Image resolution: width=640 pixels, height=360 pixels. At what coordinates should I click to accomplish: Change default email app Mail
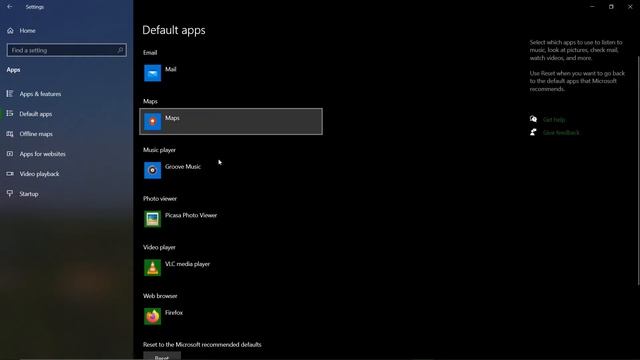pos(231,73)
